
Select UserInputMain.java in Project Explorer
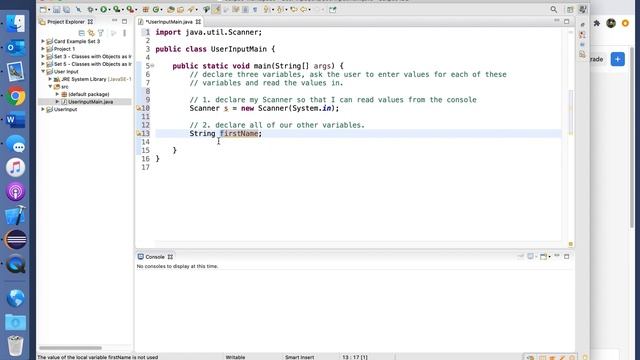click(90, 102)
